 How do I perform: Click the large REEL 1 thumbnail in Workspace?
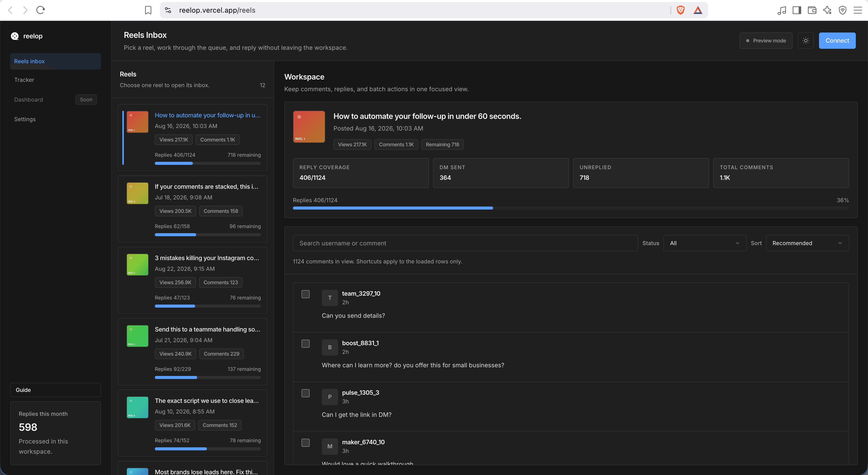coord(309,127)
